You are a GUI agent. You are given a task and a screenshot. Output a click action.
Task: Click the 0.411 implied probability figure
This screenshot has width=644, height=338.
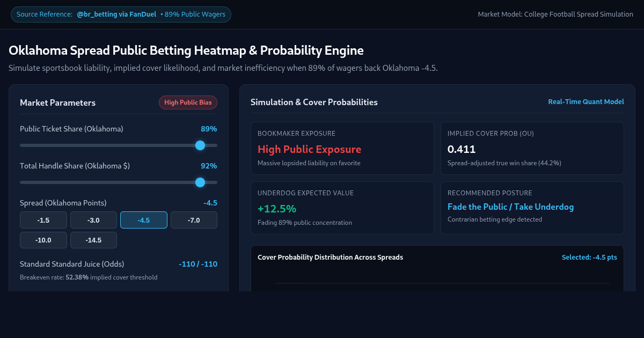coord(462,149)
